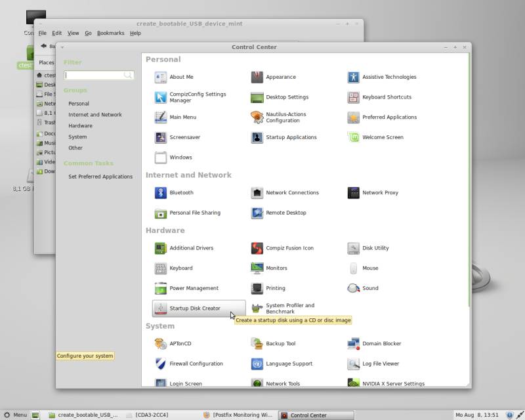525x420 pixels.
Task: Click the Filter search field
Action: (99, 75)
